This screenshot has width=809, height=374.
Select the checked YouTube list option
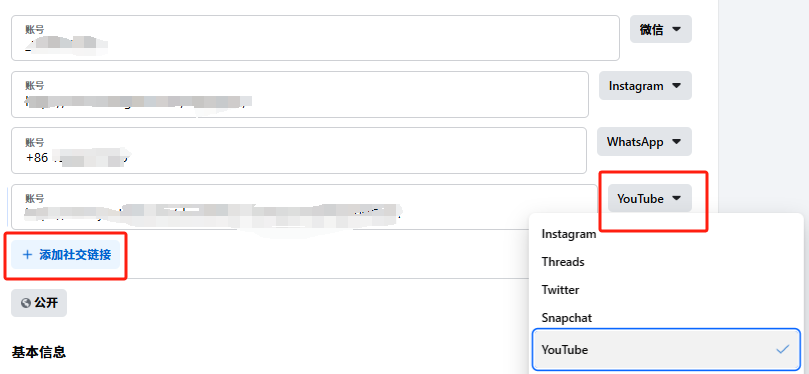pos(666,350)
